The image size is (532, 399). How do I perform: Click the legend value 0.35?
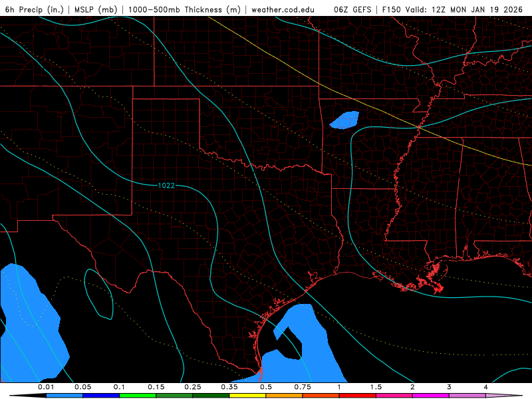(x=229, y=387)
